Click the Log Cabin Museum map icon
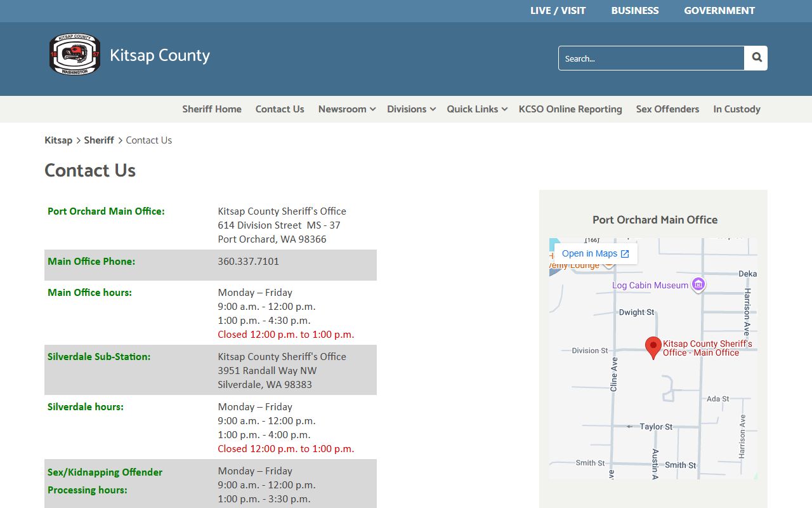812x508 pixels. click(x=698, y=284)
